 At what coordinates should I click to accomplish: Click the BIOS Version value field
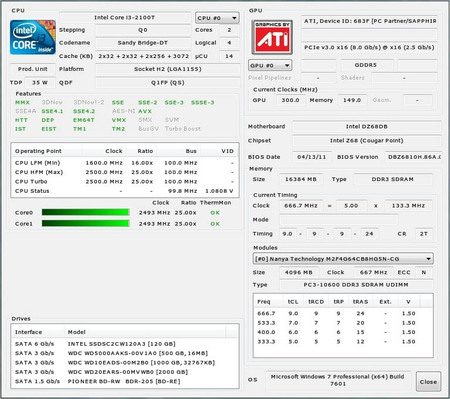413,157
